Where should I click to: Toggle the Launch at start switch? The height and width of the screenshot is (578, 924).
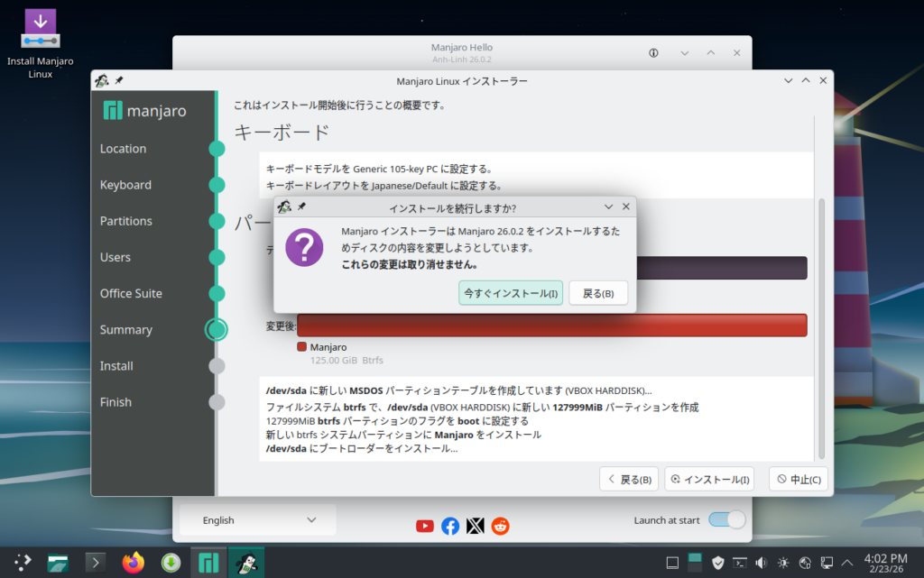pyautogui.click(x=726, y=519)
